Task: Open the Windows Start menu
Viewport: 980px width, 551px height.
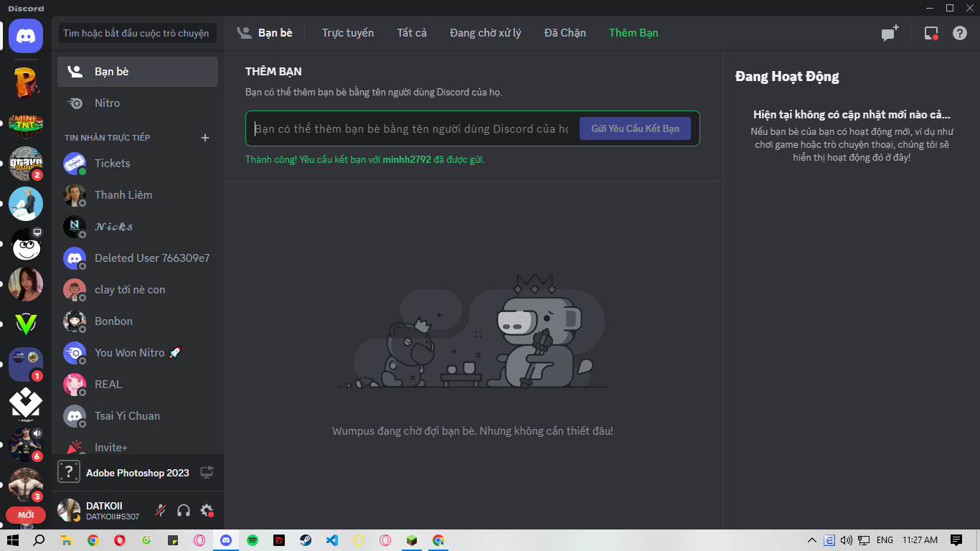Action: [13, 540]
